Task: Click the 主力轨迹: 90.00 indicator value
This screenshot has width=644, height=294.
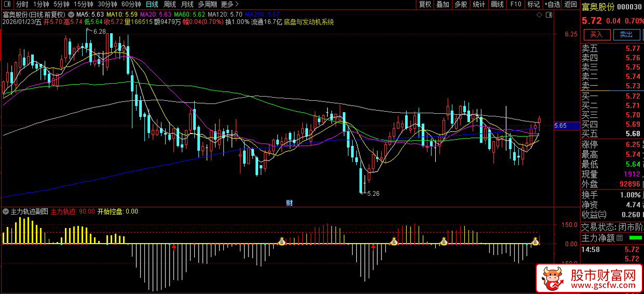Action: 73,211
